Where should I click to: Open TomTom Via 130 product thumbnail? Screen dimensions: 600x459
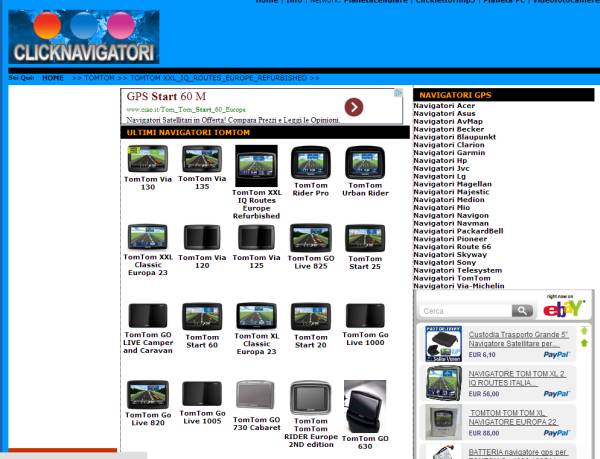[148, 159]
